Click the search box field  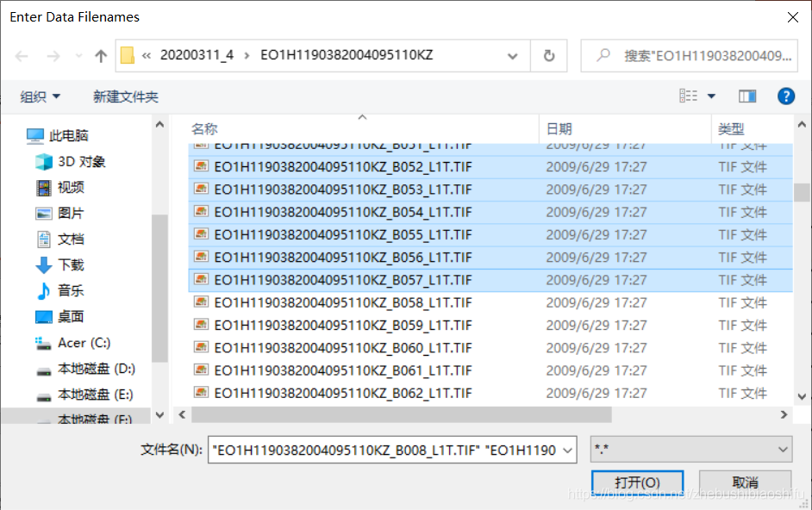690,56
